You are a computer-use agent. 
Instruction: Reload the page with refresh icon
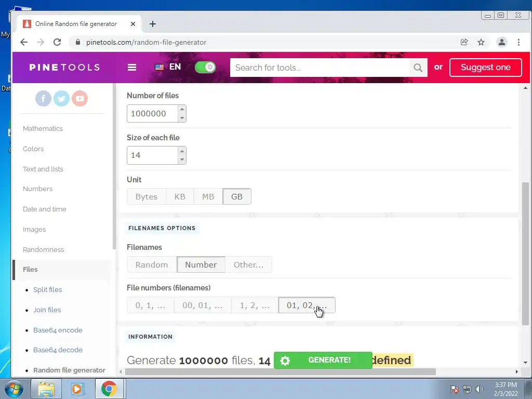(x=57, y=42)
